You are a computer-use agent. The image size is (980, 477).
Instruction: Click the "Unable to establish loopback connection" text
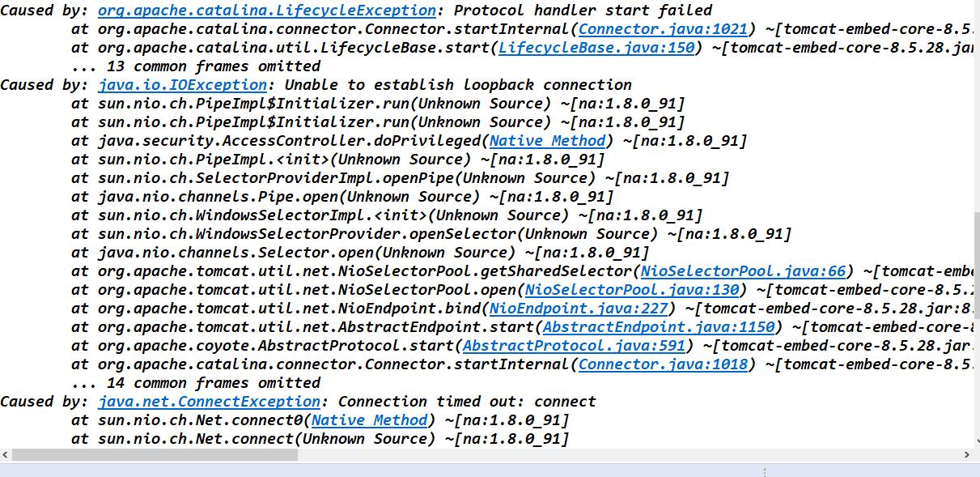click(459, 85)
